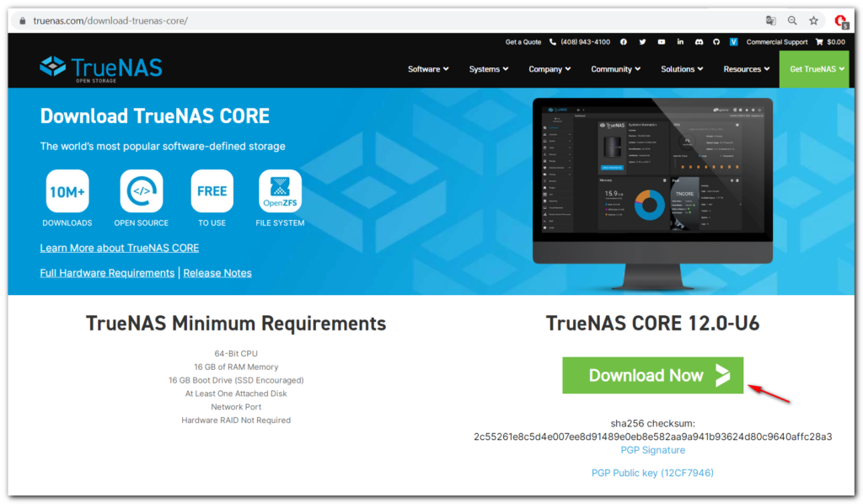
Task: Open the Systems dropdown menu
Action: click(x=489, y=69)
